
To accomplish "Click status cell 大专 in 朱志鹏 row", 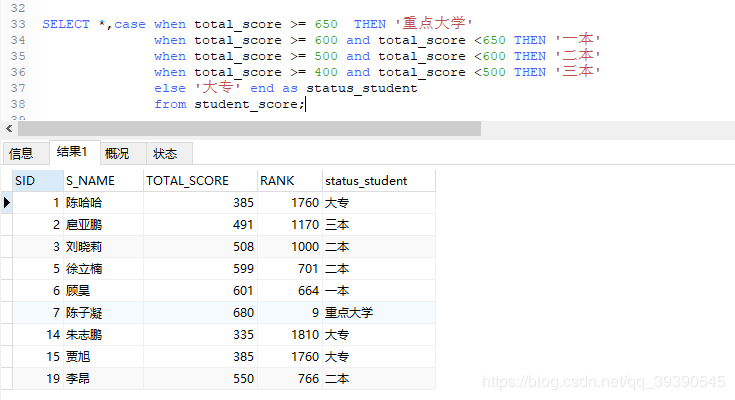I will 379,335.
